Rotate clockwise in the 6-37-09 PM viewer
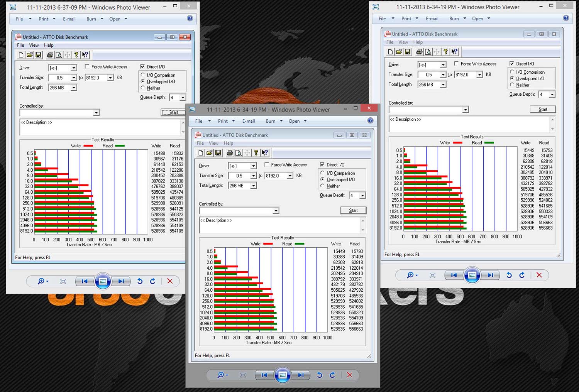Image resolution: width=579 pixels, height=392 pixels. [x=152, y=281]
